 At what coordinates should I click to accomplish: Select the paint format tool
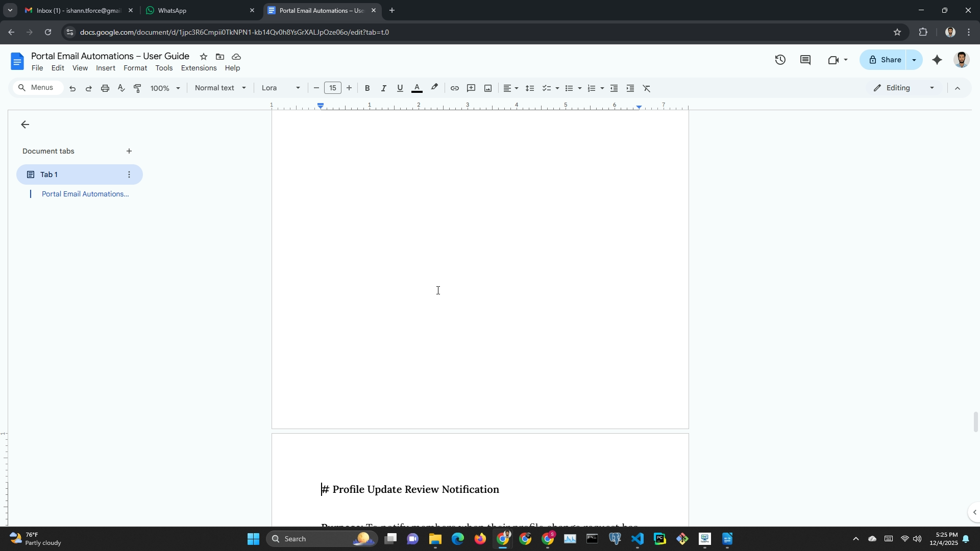(x=137, y=88)
